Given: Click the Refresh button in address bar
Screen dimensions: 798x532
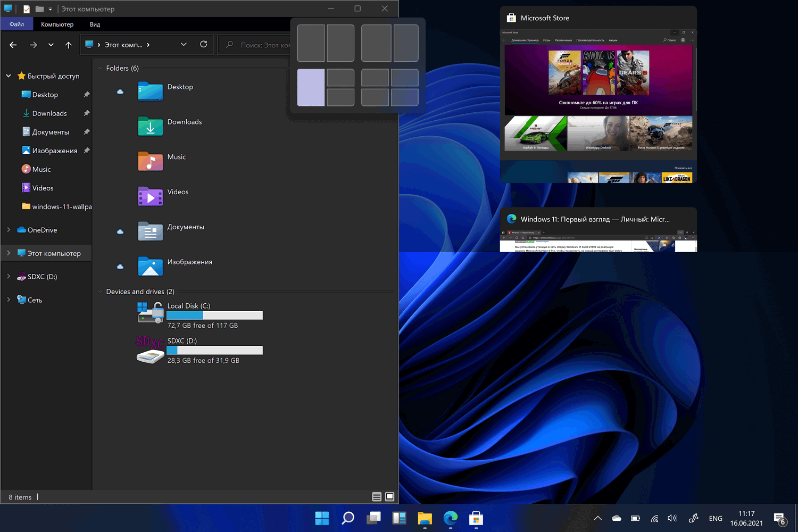Looking at the screenshot, I should pos(203,45).
